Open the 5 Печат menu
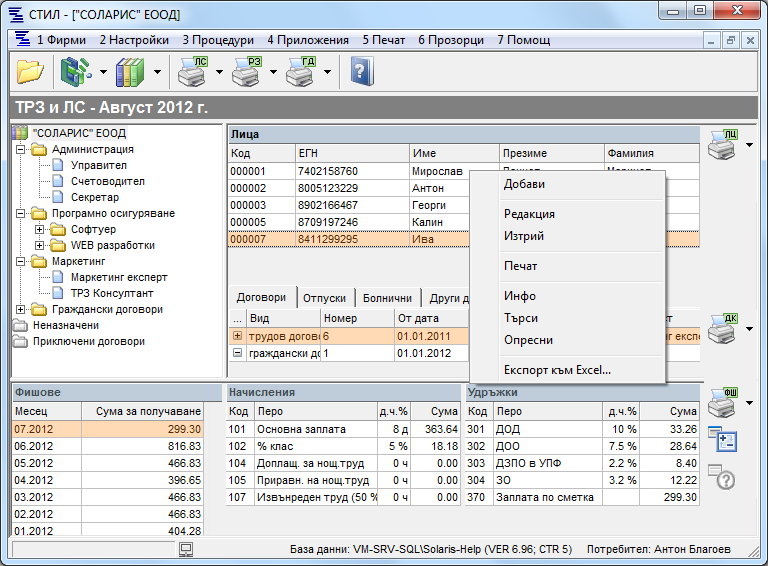The image size is (768, 566). pyautogui.click(x=384, y=40)
